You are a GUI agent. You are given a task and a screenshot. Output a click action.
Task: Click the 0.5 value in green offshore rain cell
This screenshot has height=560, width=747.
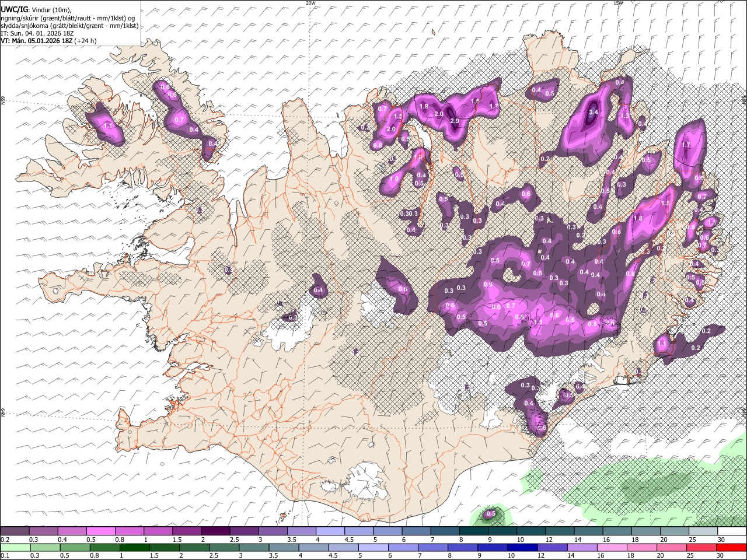[491, 514]
